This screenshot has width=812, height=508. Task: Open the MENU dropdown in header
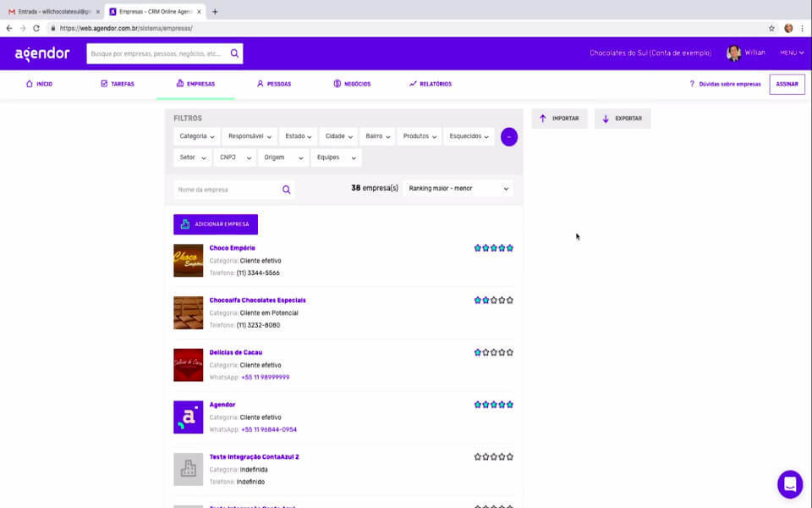792,52
